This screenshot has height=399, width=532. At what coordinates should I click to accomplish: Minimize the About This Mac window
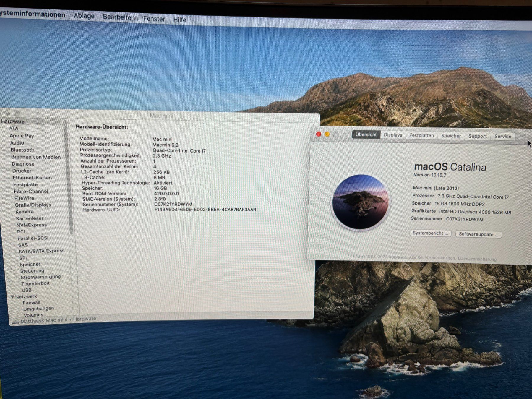pos(327,134)
